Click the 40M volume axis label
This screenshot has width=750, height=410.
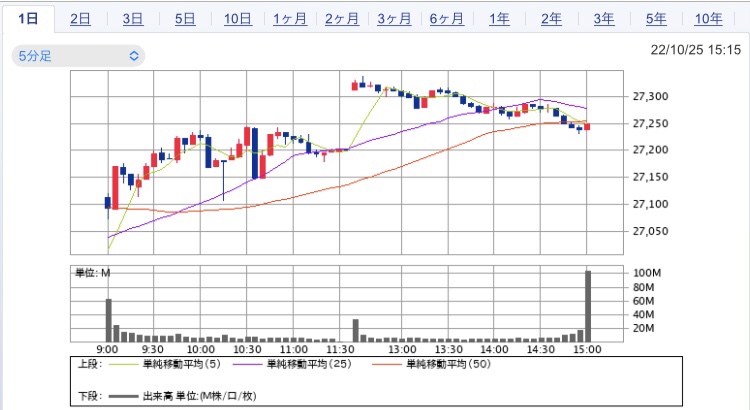(643, 315)
